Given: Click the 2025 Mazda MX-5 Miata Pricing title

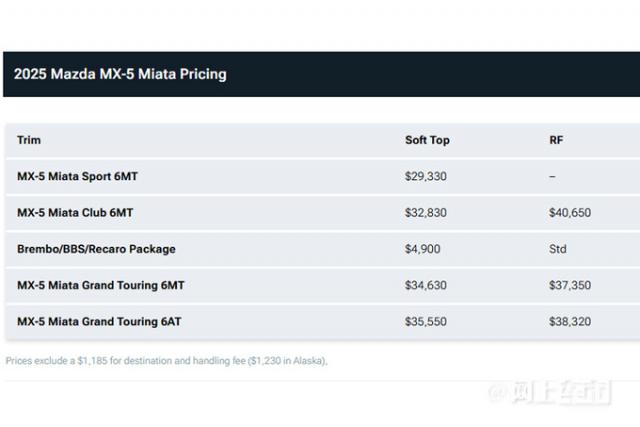Looking at the screenshot, I should pos(120,74).
